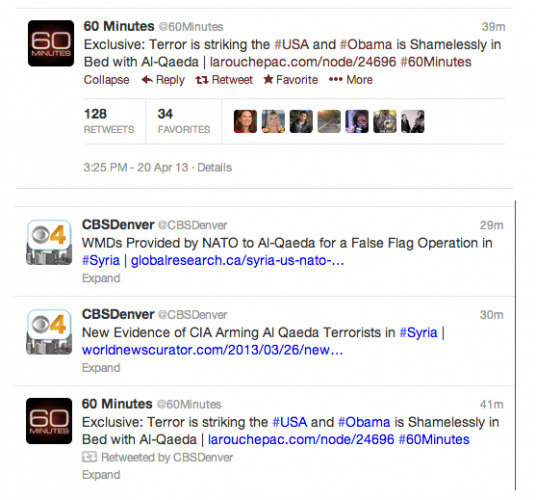Click the Favorite star icon
The image size is (536, 500).
point(268,79)
